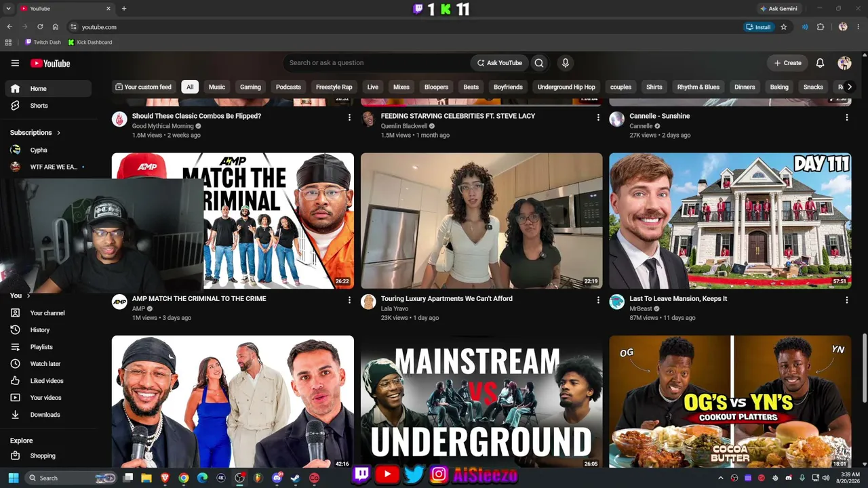The width and height of the screenshot is (868, 488).
Task: Click the YouTube search input field
Action: click(x=376, y=63)
